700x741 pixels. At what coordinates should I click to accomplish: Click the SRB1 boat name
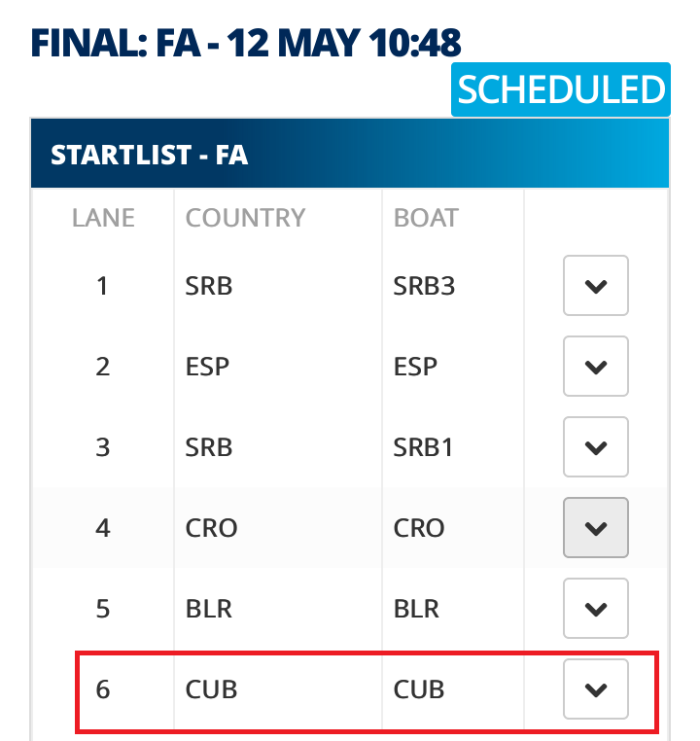coord(423,447)
